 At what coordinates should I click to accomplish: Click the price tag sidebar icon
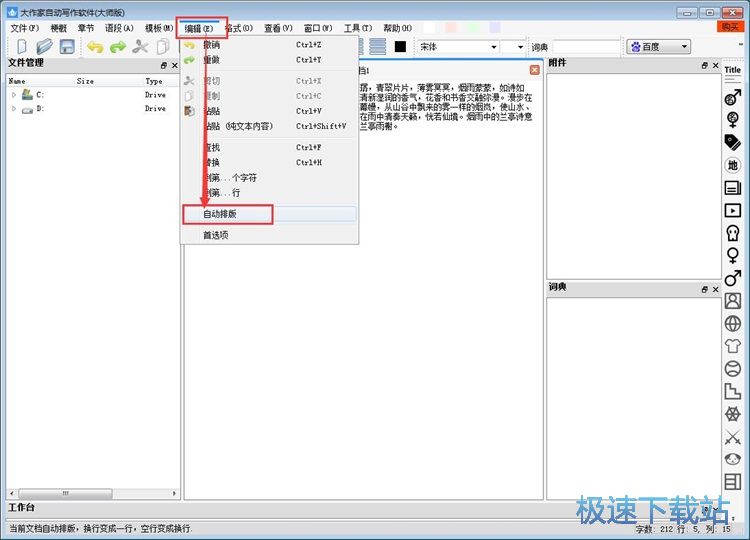pyautogui.click(x=732, y=142)
